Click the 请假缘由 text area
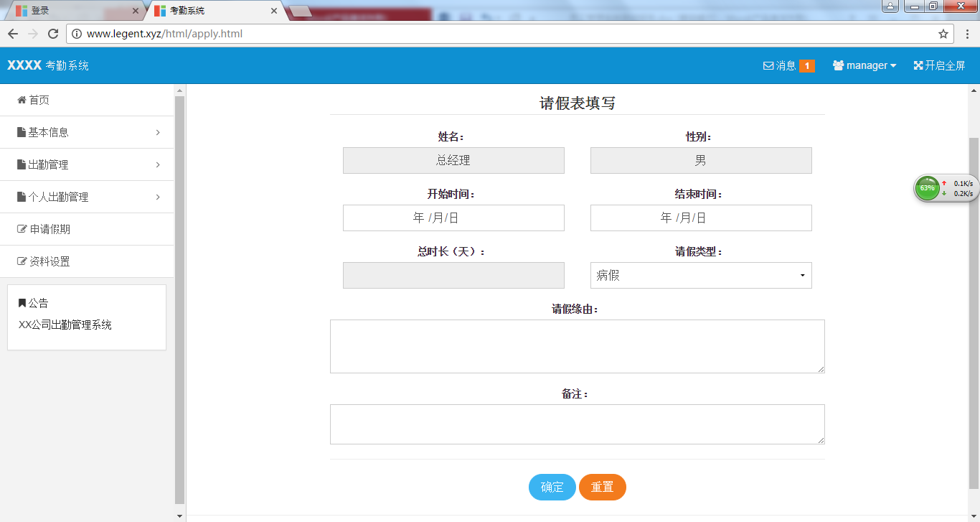 578,346
